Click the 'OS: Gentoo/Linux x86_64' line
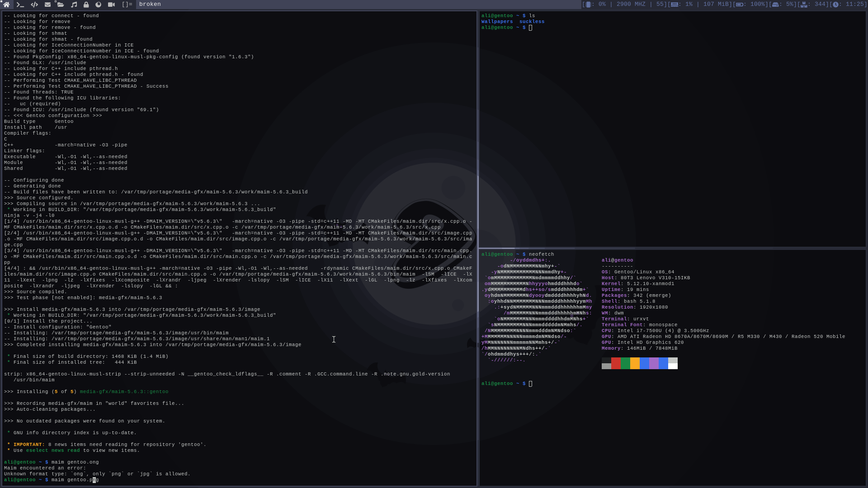The image size is (868, 488). [x=638, y=272]
